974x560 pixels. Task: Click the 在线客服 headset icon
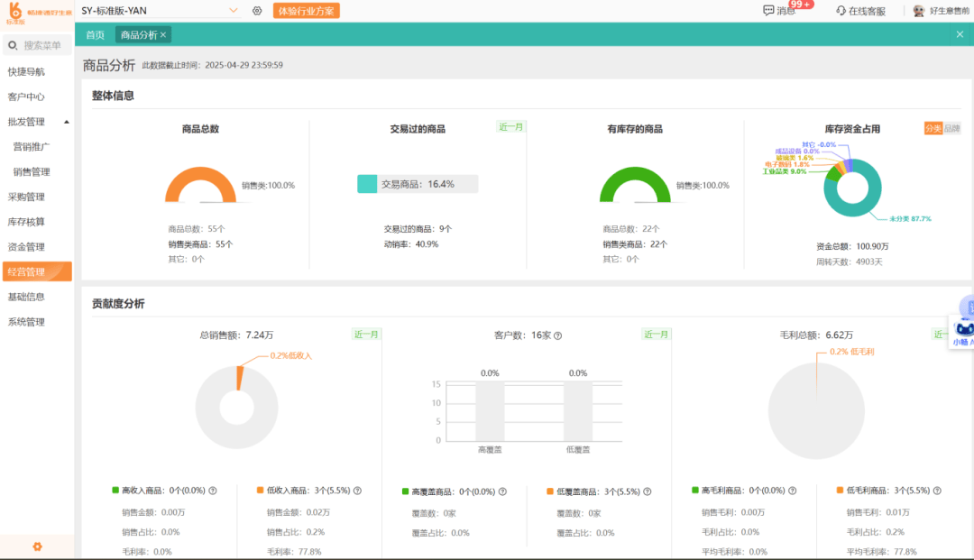pyautogui.click(x=841, y=10)
